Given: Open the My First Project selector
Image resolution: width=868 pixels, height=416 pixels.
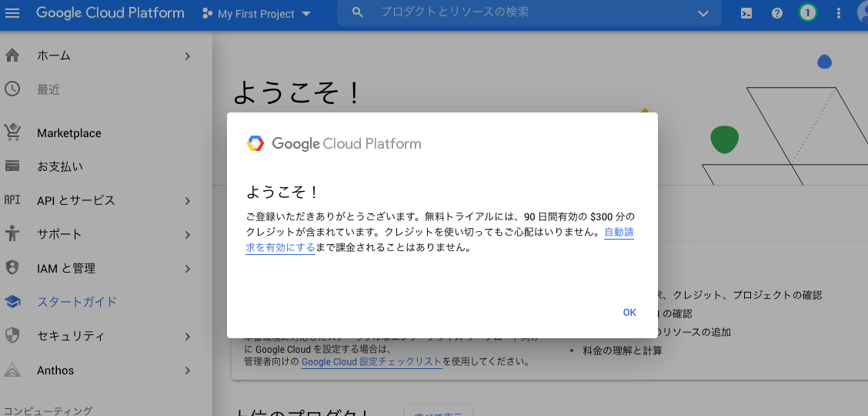Looking at the screenshot, I should (257, 14).
